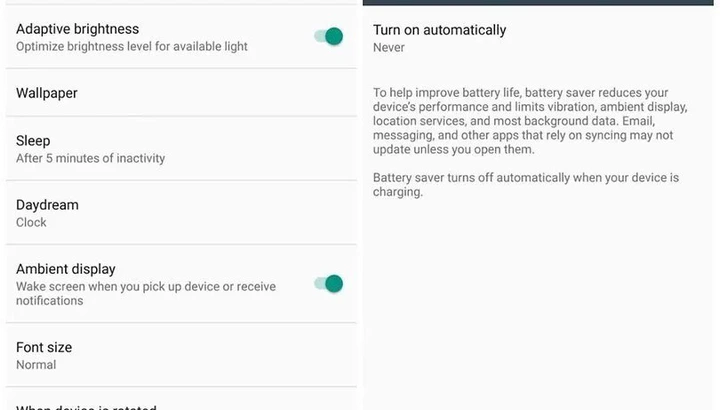Open 'Turn on automatically' battery saver option
Image resolution: width=720 pixels, height=410 pixels.
click(x=538, y=38)
